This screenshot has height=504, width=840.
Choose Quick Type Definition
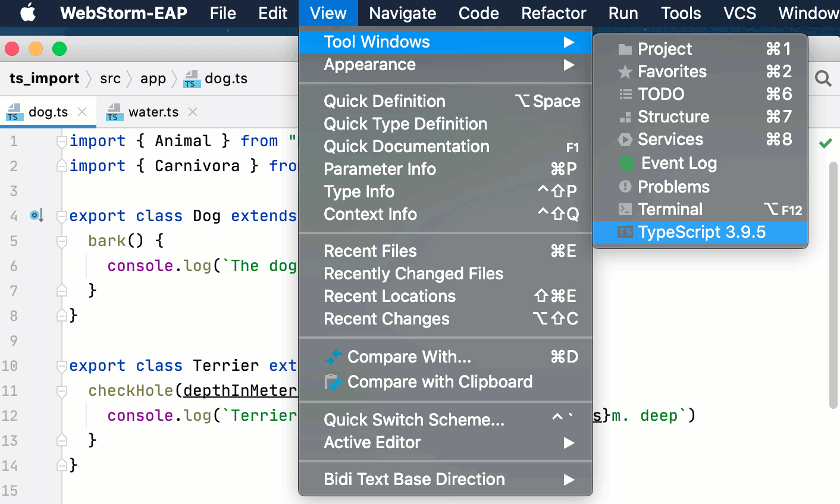point(446,124)
